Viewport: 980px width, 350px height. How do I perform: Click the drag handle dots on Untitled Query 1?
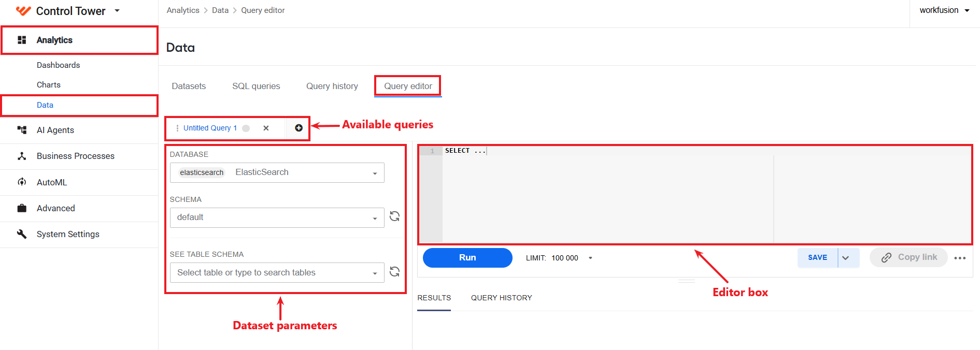(x=177, y=128)
